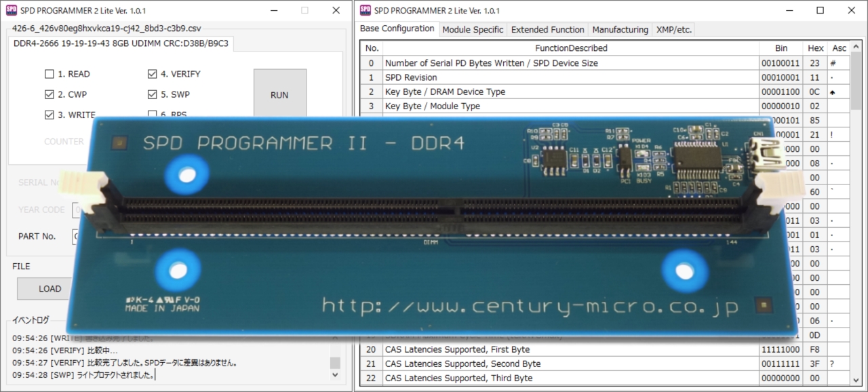Click the Asc '#' cell in row 0
868x392 pixels.
click(839, 63)
